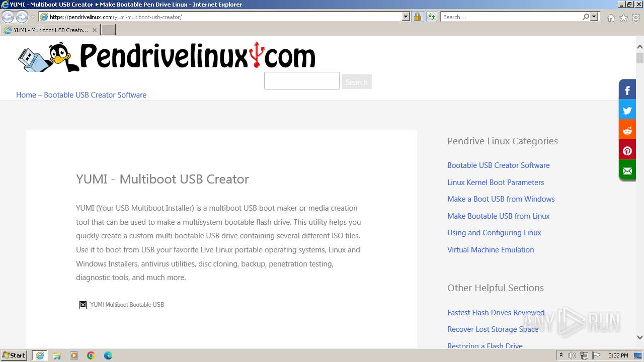This screenshot has width=644, height=362.
Task: Click the scrollbar up arrow
Action: [x=640, y=47]
